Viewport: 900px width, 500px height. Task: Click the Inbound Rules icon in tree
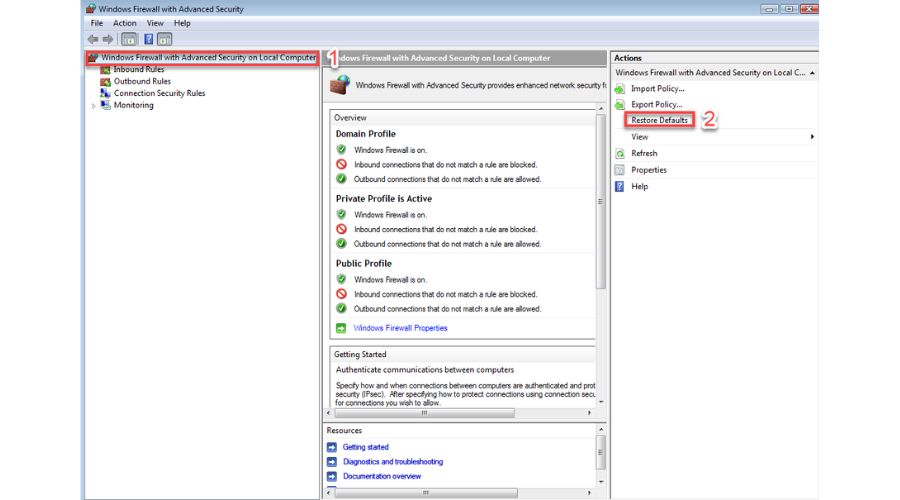coord(106,69)
